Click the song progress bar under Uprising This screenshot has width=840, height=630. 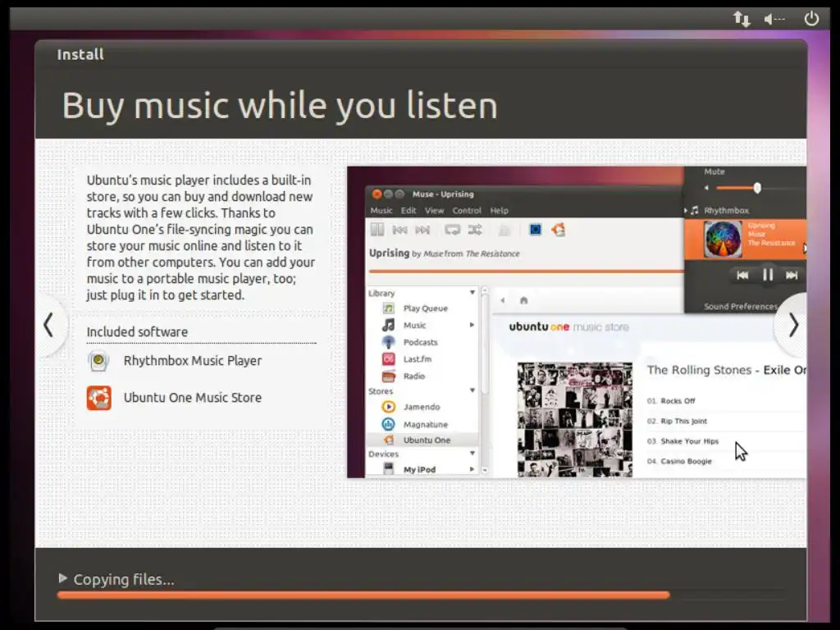pyautogui.click(x=526, y=271)
